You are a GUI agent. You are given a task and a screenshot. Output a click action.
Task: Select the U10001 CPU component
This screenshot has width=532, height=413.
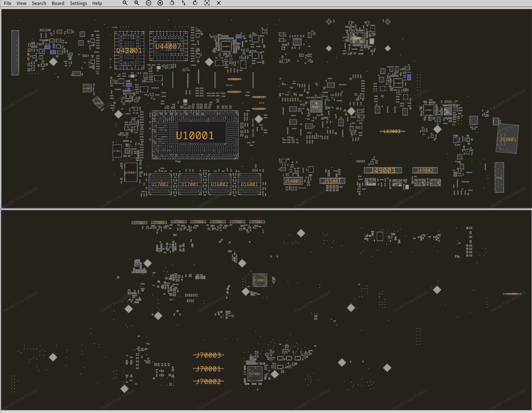click(x=195, y=135)
